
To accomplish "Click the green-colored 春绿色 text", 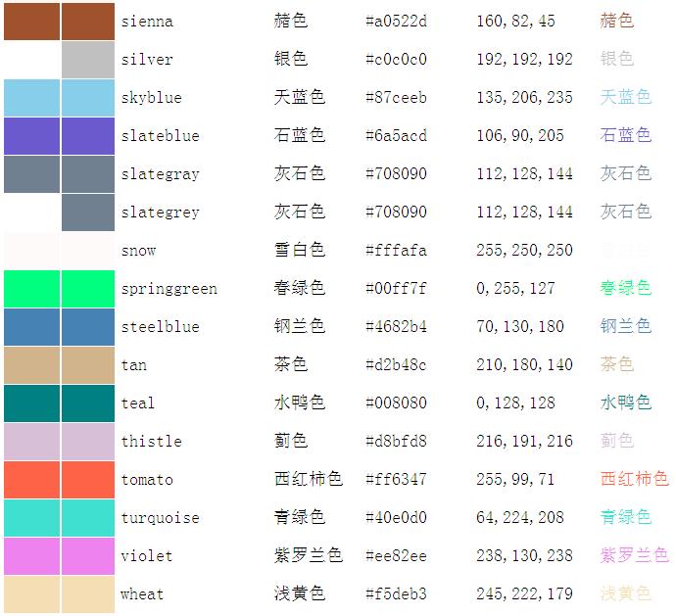I will click(x=626, y=288).
